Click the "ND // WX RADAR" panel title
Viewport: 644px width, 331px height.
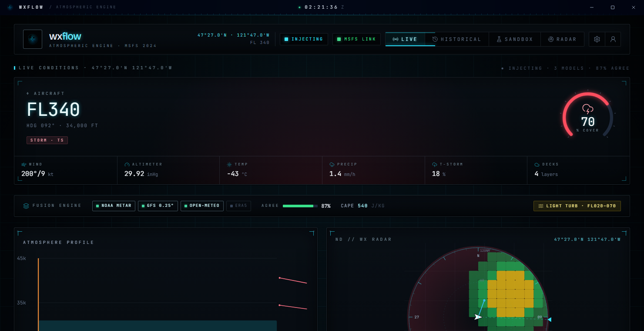(x=364, y=240)
